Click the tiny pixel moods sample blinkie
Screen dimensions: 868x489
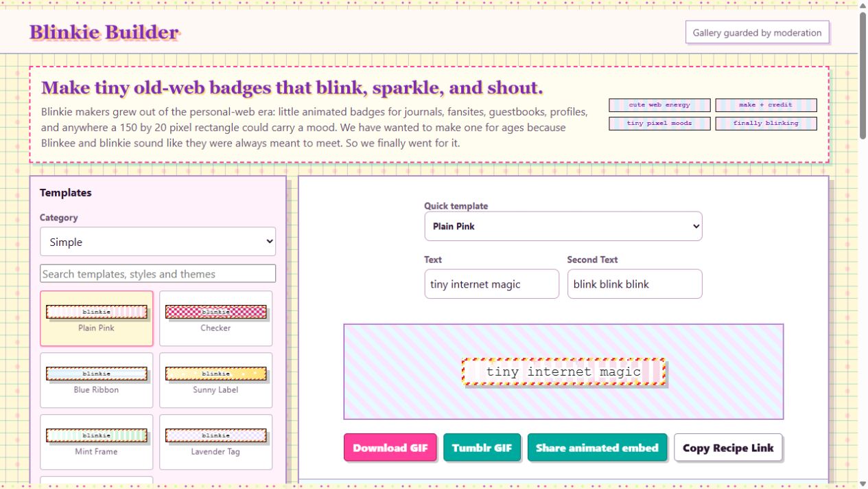[x=659, y=124]
